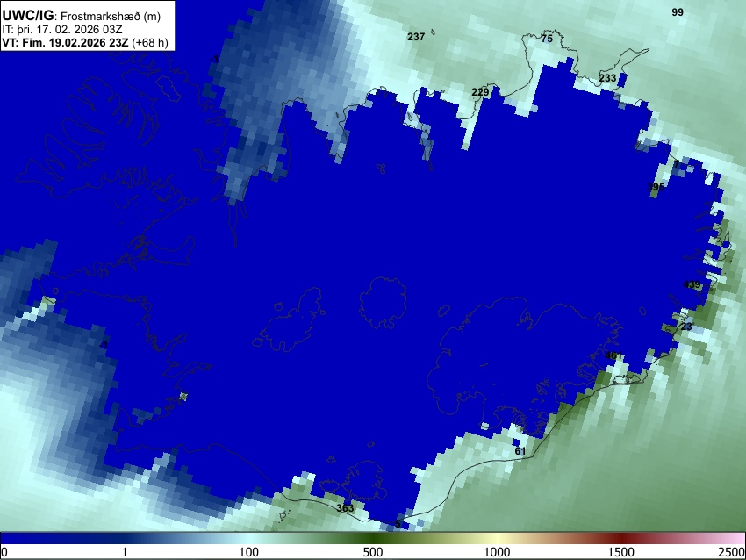
Task: Click the map value 99
Action: 678,12
